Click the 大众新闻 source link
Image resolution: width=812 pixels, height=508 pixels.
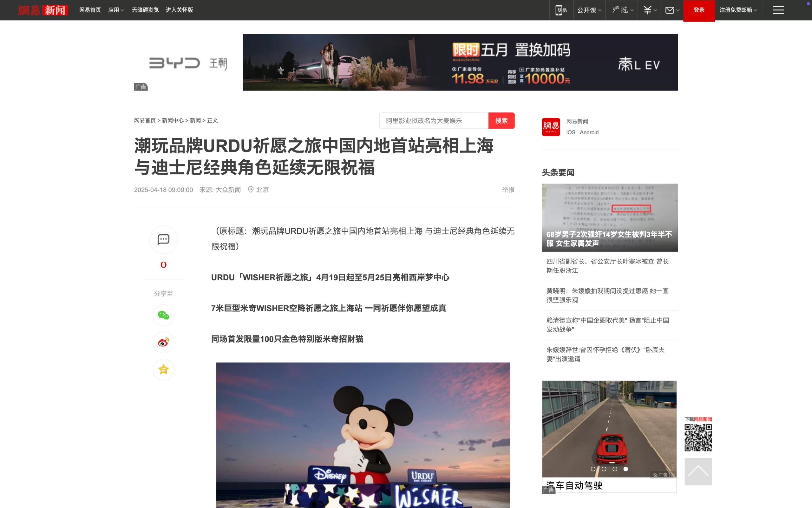point(228,190)
